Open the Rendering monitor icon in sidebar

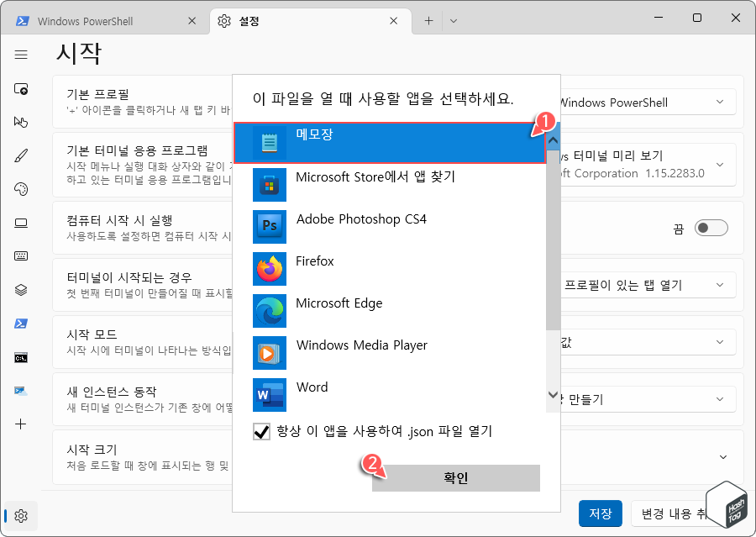(x=21, y=223)
